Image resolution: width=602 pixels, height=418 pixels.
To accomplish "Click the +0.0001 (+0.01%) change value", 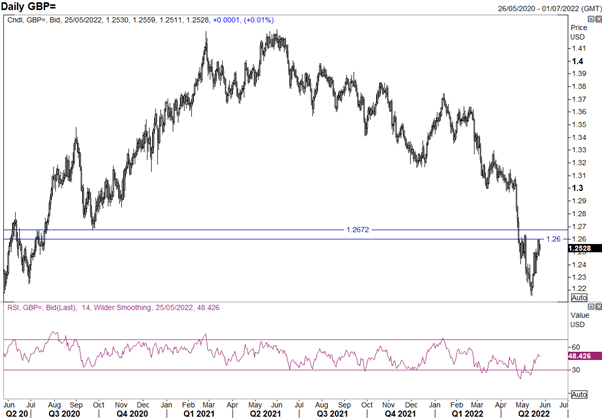I will [x=243, y=20].
